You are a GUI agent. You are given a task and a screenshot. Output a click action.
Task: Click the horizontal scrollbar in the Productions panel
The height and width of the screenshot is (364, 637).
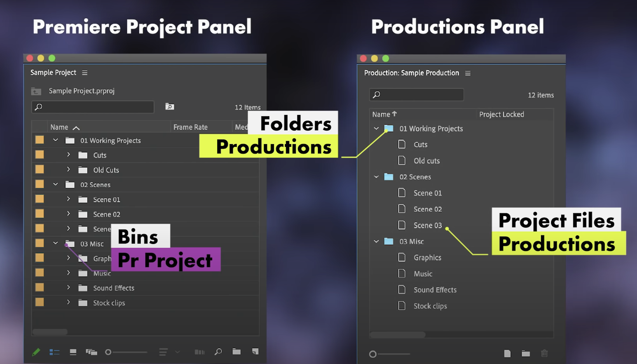(x=398, y=335)
